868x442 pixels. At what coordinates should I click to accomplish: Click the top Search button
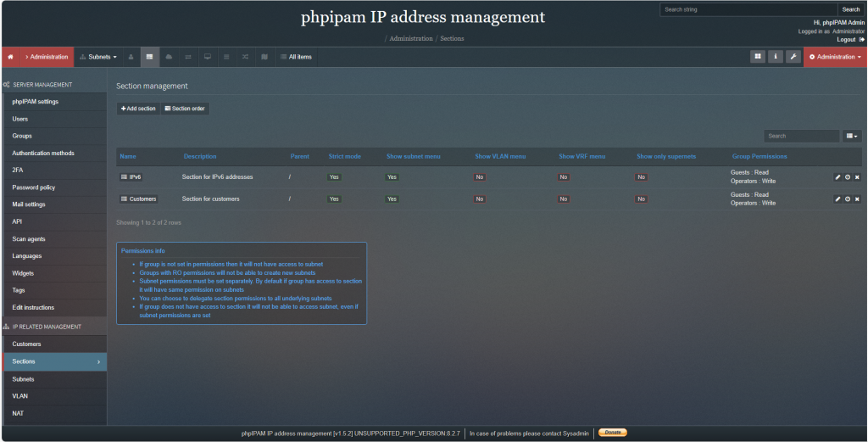coord(851,9)
